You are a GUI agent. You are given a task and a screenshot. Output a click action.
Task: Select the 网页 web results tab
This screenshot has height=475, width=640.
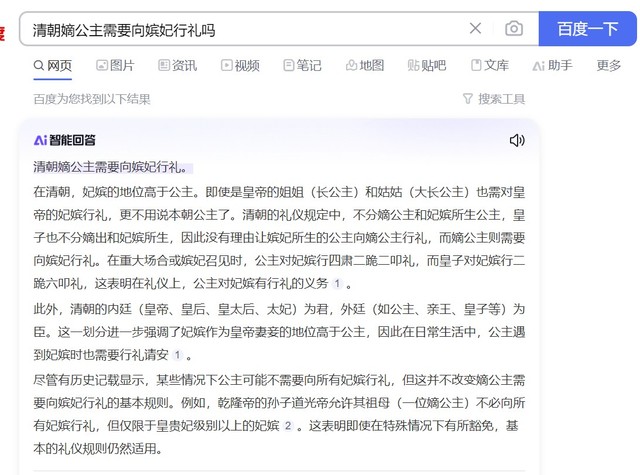pos(52,66)
